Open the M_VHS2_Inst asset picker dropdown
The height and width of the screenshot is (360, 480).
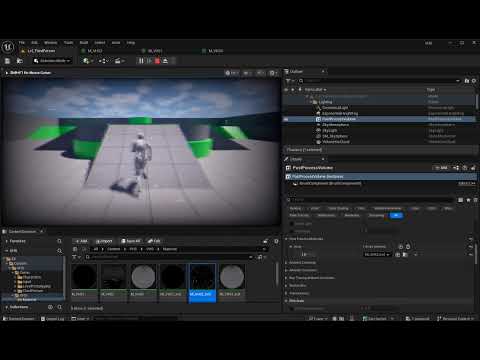[377, 255]
